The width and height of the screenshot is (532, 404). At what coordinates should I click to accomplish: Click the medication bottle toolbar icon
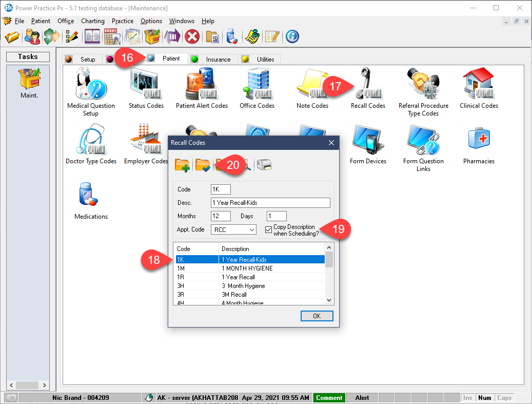[232, 36]
